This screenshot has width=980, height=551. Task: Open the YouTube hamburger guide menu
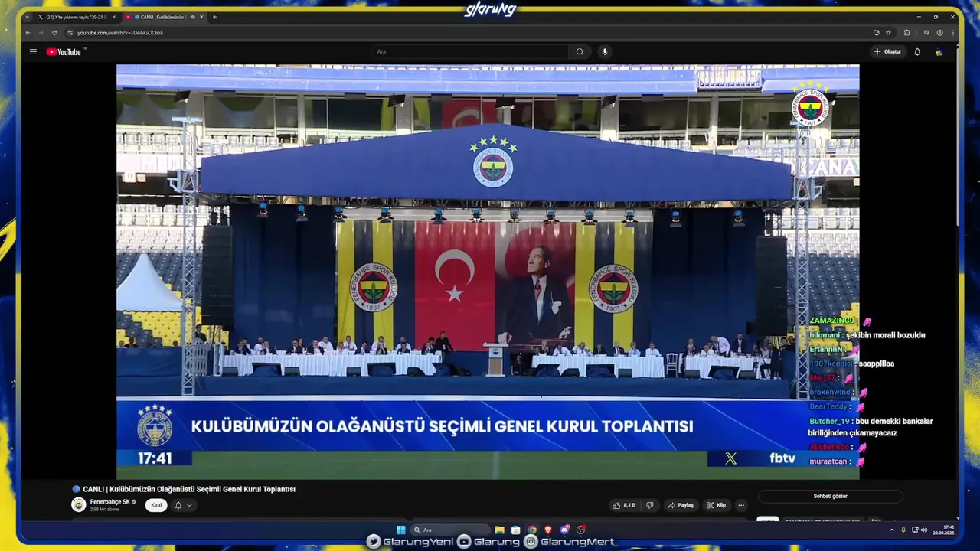pyautogui.click(x=33, y=52)
